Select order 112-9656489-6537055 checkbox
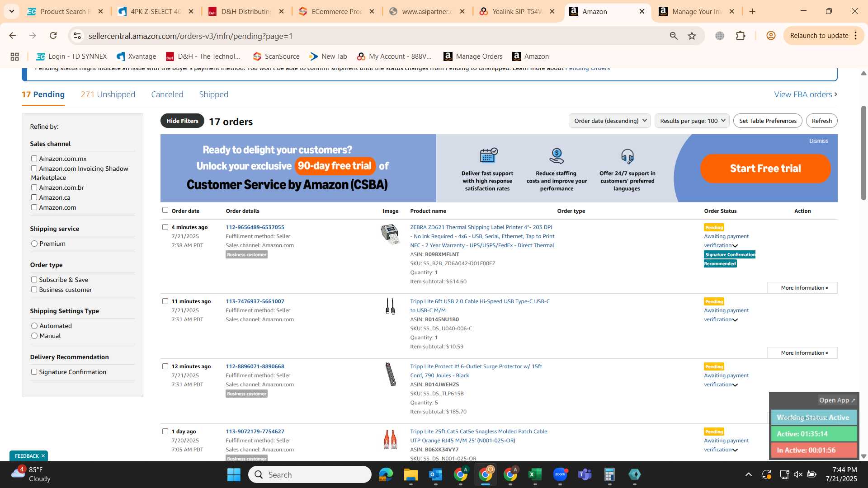 tap(165, 227)
